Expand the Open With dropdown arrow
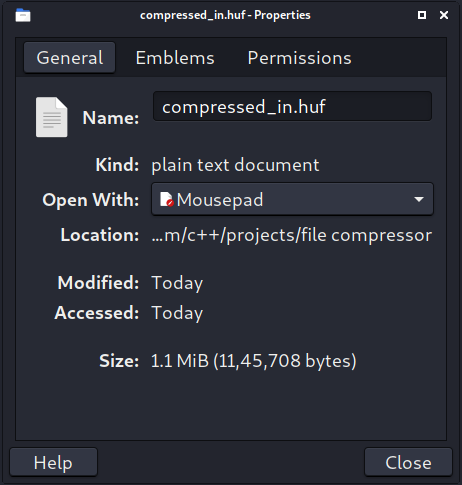Viewport: 462px width, 485px height. click(419, 199)
